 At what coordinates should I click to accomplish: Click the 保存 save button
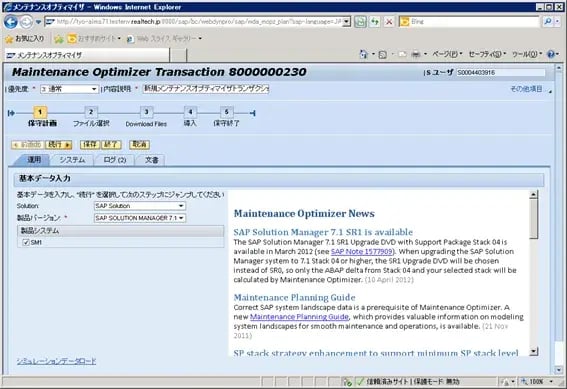pos(90,145)
